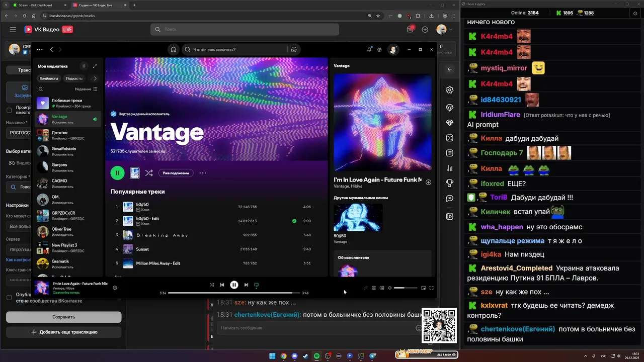Viewport: 644px width, 362px height.
Task: Switch Spotify to full screen view
Action: pyautogui.click(x=431, y=288)
